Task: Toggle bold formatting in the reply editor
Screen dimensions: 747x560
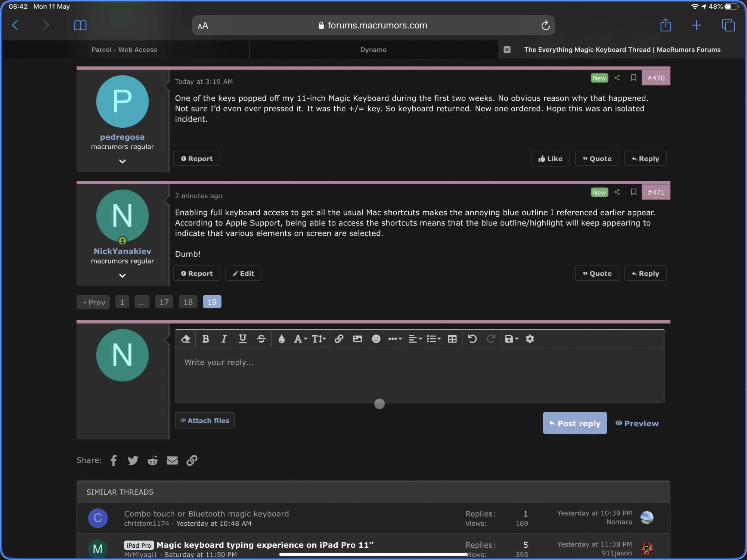Action: pyautogui.click(x=205, y=339)
